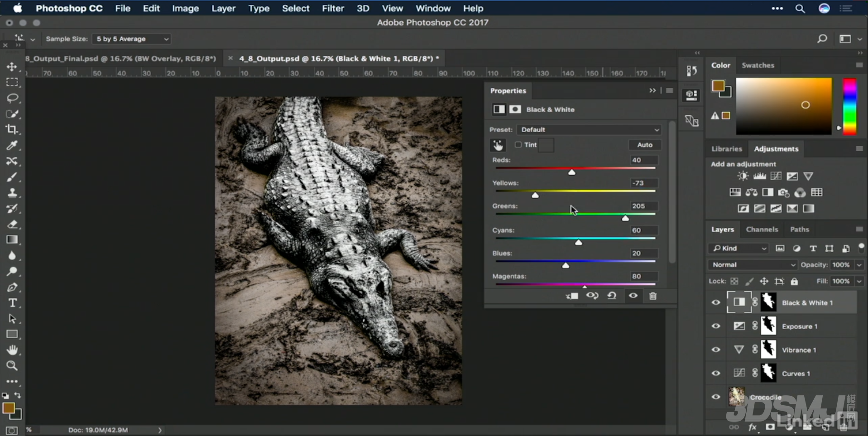This screenshot has width=868, height=436.
Task: Reset adjustment to defaults icon
Action: (x=612, y=296)
